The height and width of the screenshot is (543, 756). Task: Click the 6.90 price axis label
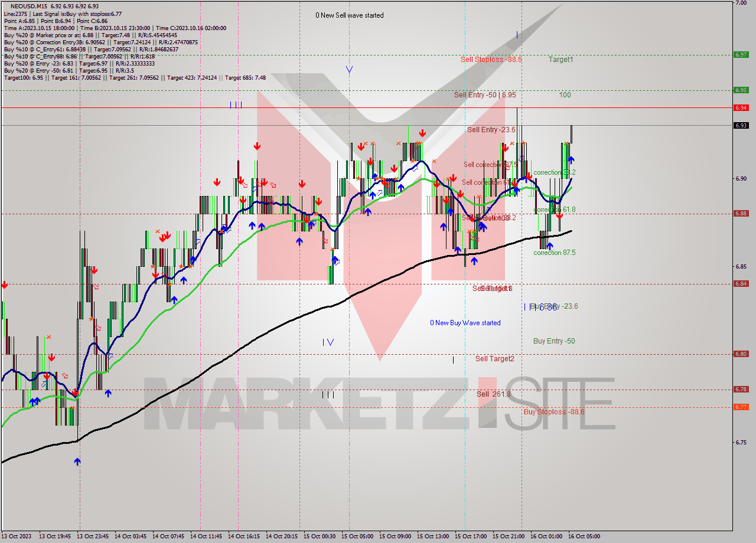click(x=741, y=178)
